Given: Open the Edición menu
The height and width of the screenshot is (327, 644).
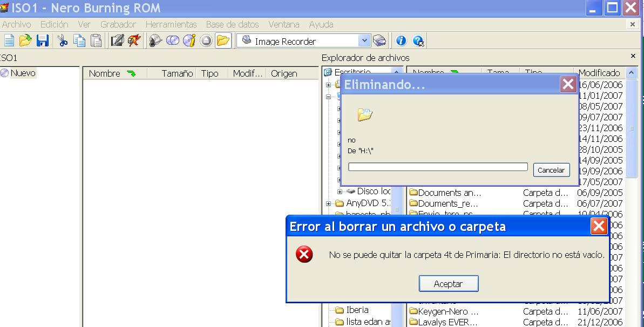Looking at the screenshot, I should [x=54, y=25].
